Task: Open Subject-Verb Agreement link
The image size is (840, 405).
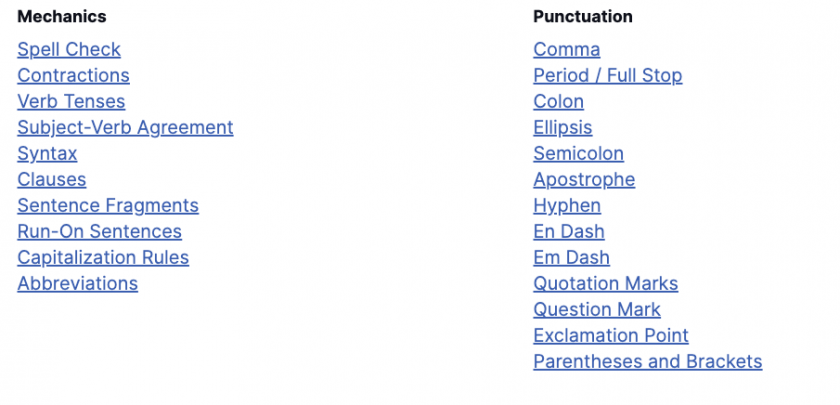Action: tap(125, 128)
